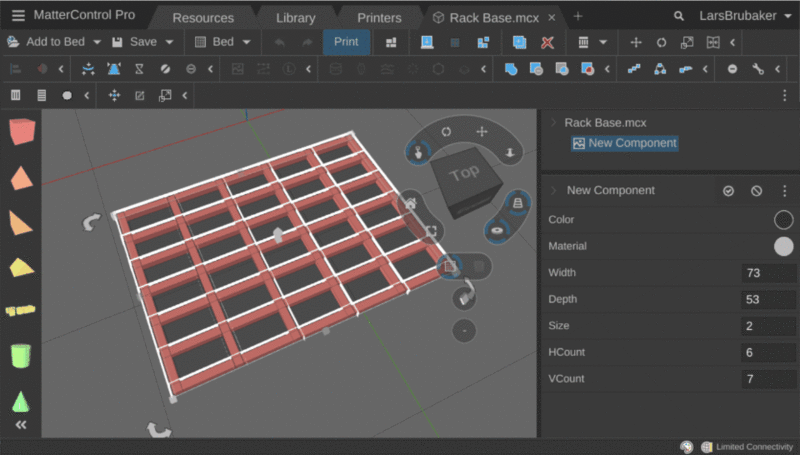This screenshot has height=455, width=800.
Task: Click the fit to bounds icon
Action: [x=165, y=95]
